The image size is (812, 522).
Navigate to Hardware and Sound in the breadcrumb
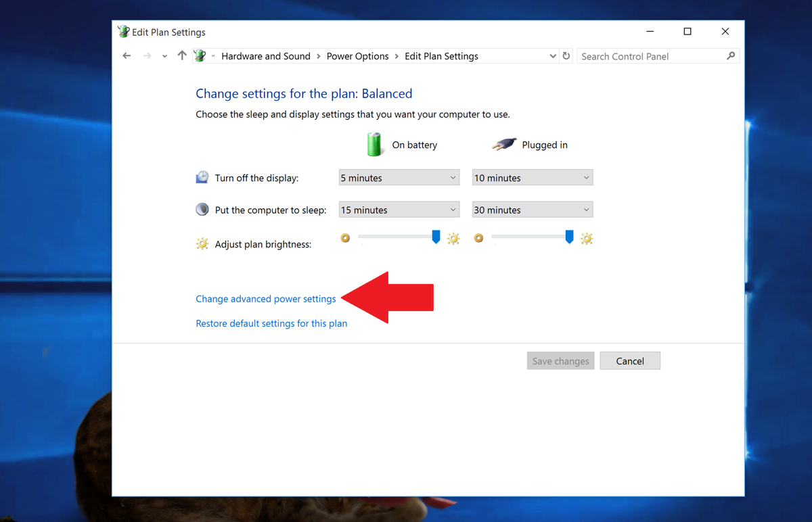click(x=266, y=56)
